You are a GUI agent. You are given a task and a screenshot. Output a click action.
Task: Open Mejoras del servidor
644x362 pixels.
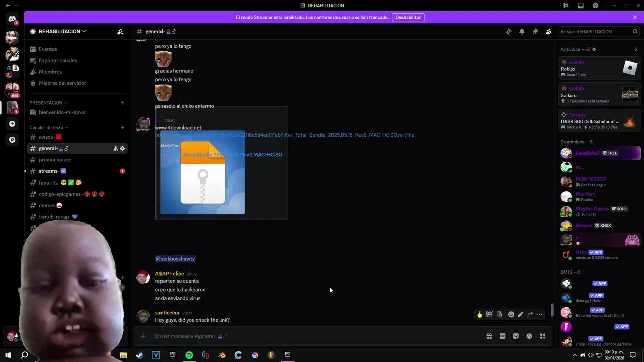[77, 83]
